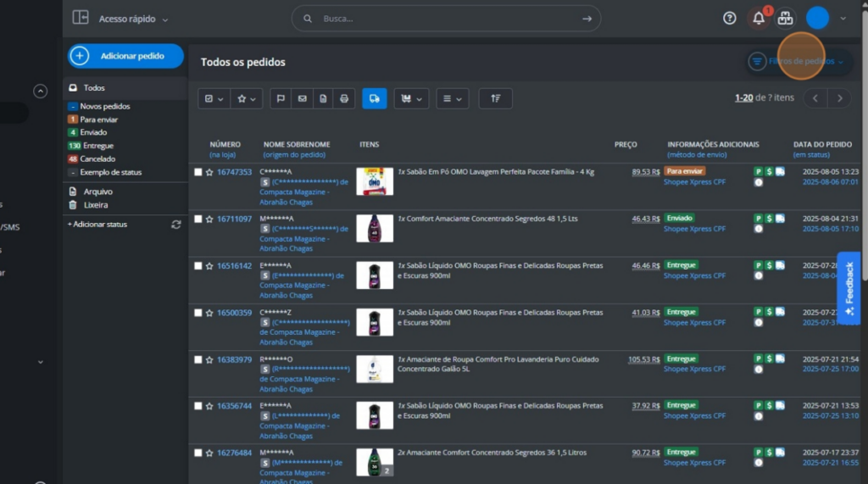The height and width of the screenshot is (484, 868).
Task: Click refresh icon beside Adicionar status
Action: tap(176, 224)
